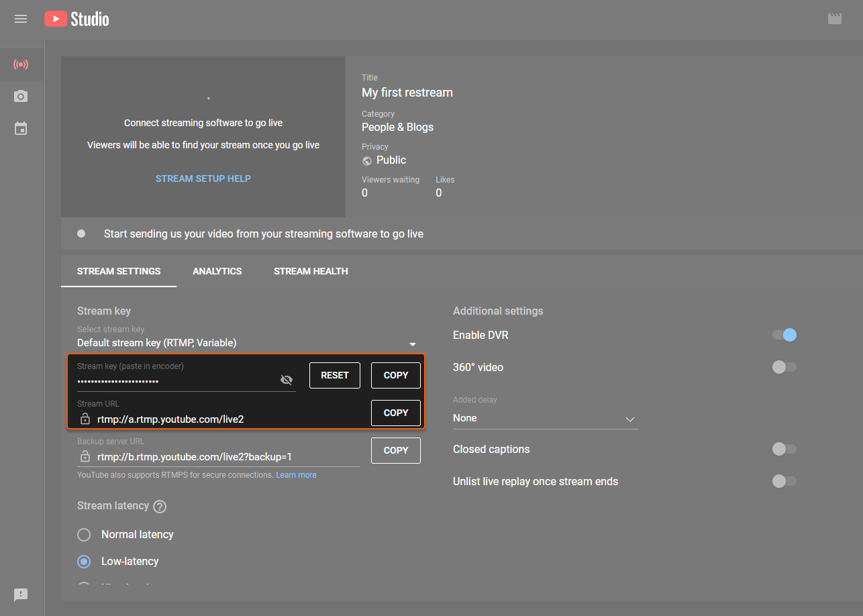The image size is (863, 616).
Task: Reveal the stream key with the eye icon
Action: point(287,380)
